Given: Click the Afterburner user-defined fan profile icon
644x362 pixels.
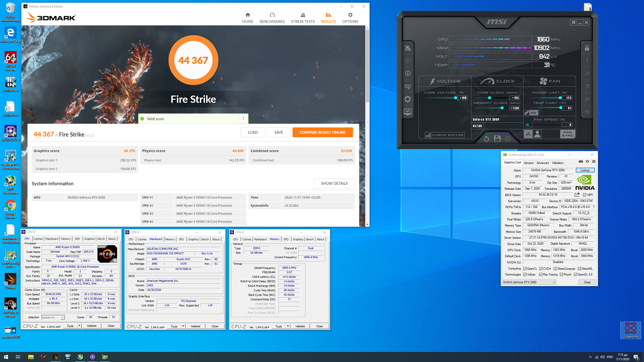Looking at the screenshot, I should click(x=538, y=134).
